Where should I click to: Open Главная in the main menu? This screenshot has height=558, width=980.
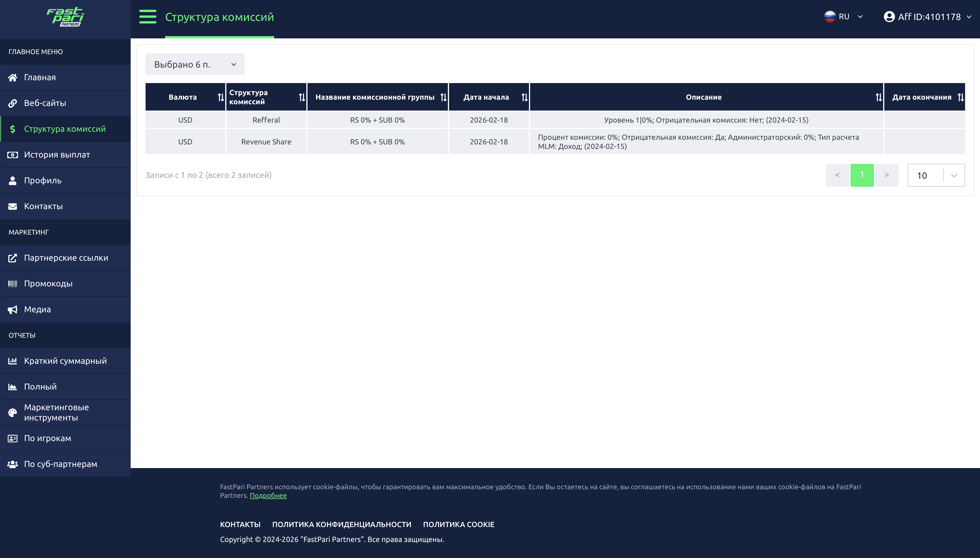[x=65, y=77]
